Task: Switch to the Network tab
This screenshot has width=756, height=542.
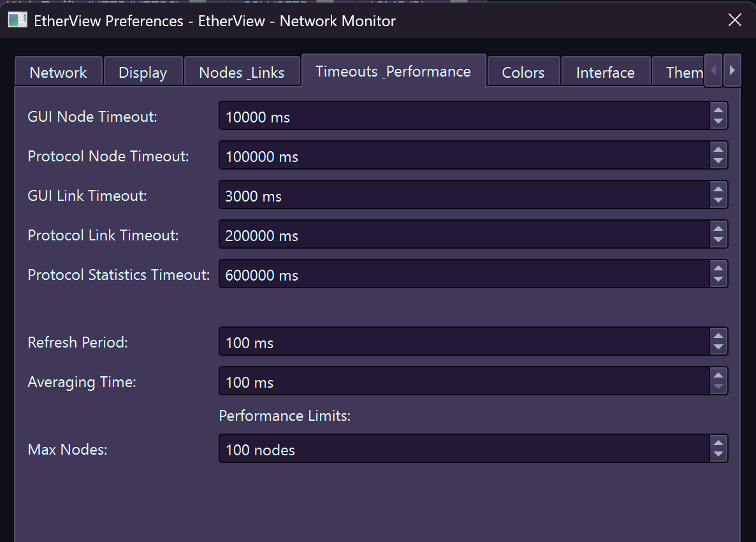Action: [x=58, y=72]
